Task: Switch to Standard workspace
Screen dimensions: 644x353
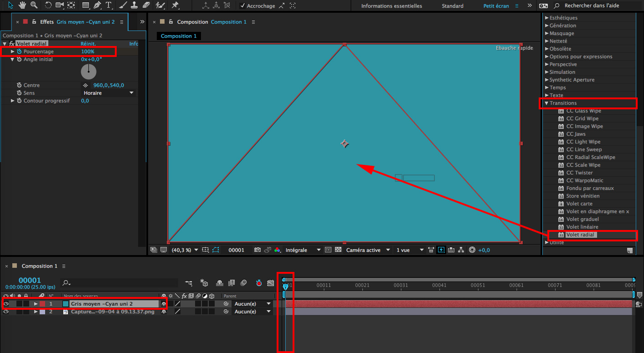Action: coord(453,6)
